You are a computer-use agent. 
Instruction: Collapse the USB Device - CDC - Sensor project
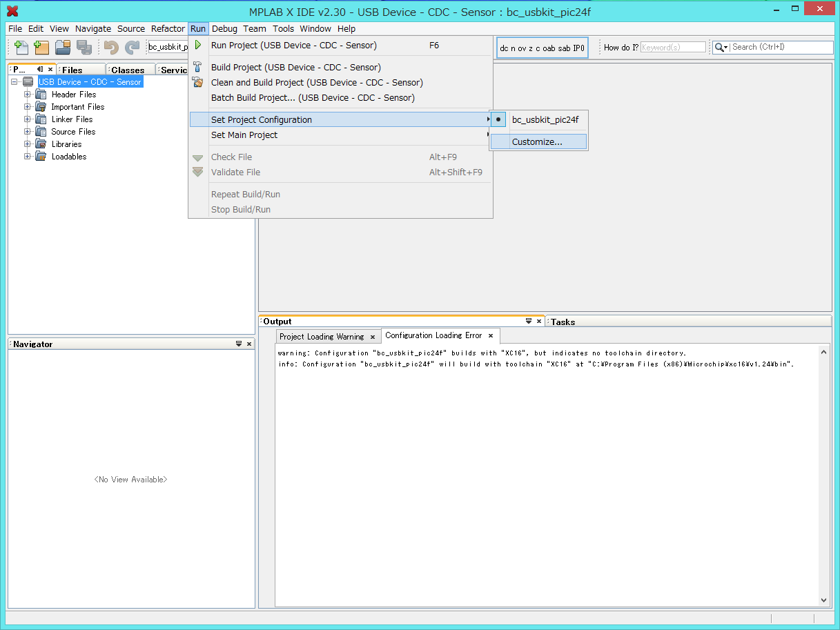pyautogui.click(x=14, y=82)
